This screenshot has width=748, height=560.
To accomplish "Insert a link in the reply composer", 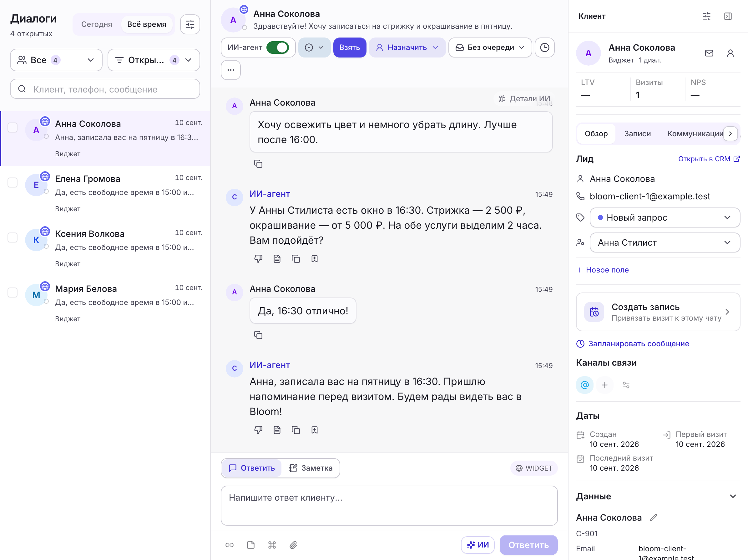I will point(230,545).
